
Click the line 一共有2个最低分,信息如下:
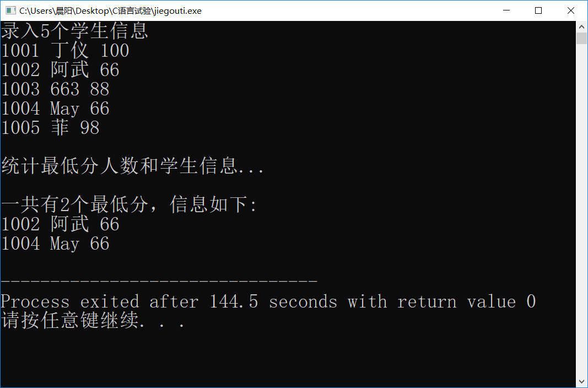[130, 204]
